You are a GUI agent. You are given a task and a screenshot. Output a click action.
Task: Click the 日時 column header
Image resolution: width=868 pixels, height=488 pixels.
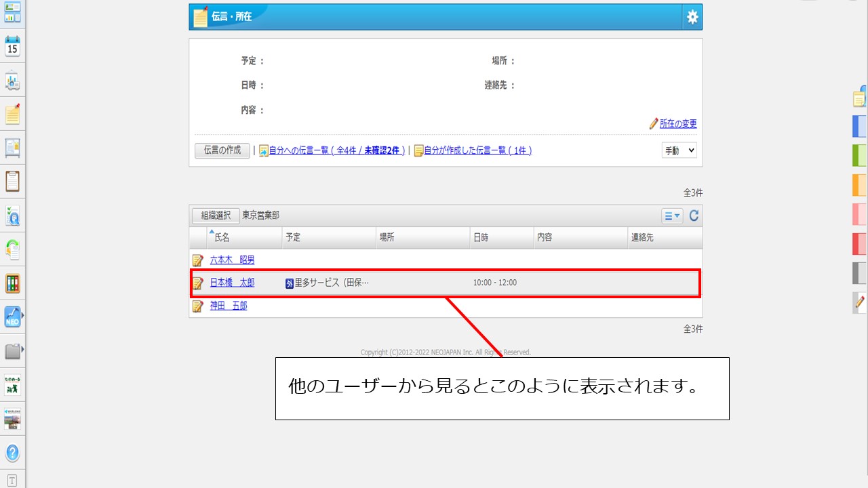[x=481, y=238]
